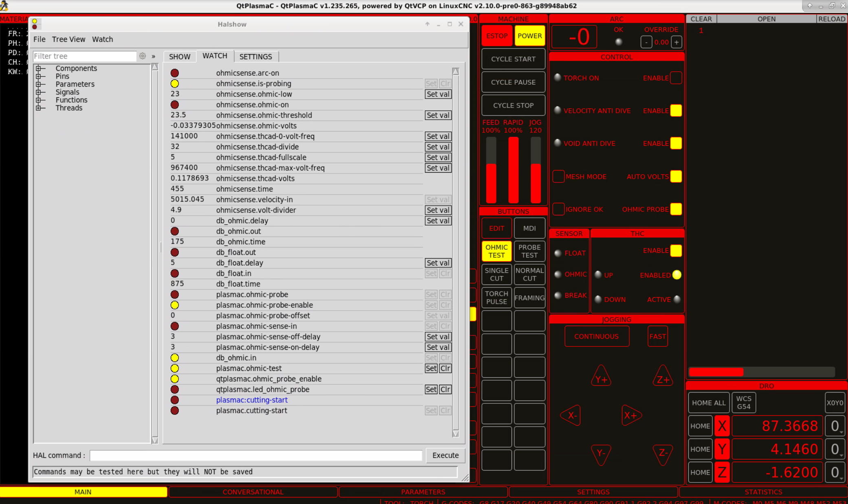This screenshot has width=848, height=504.
Task: Click the filter tree gear icon
Action: pos(142,56)
